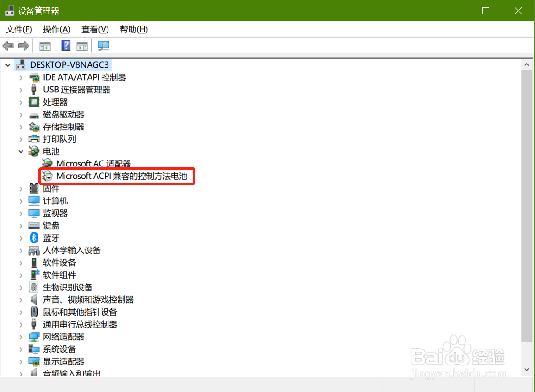The width and height of the screenshot is (535, 392).
Task: Expand the 网络适配器 node
Action: click(x=21, y=337)
